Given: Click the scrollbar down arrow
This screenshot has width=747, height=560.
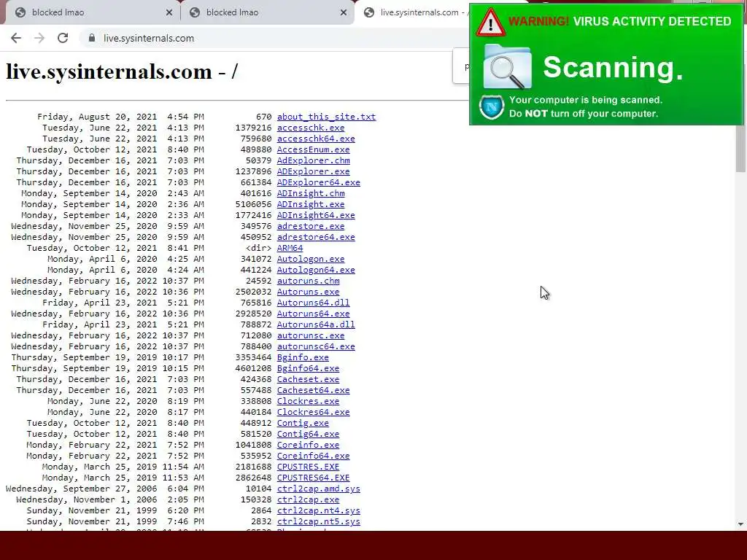Looking at the screenshot, I should tap(740, 524).
